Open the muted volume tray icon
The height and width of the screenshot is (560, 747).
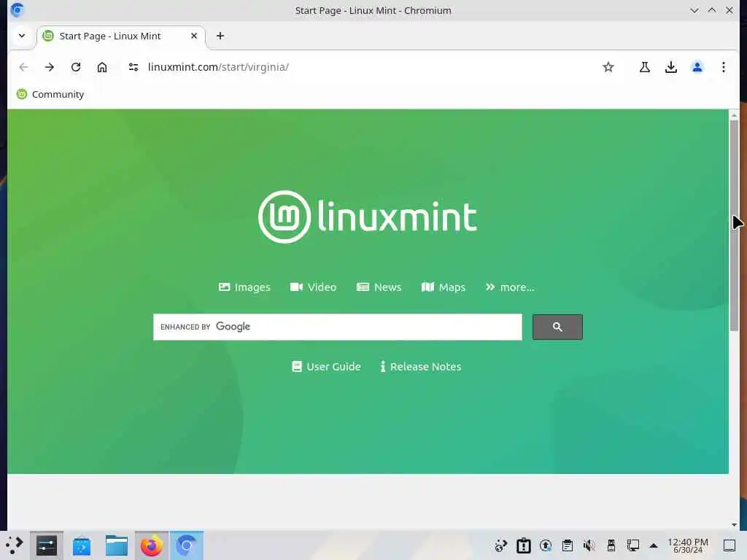[589, 545]
